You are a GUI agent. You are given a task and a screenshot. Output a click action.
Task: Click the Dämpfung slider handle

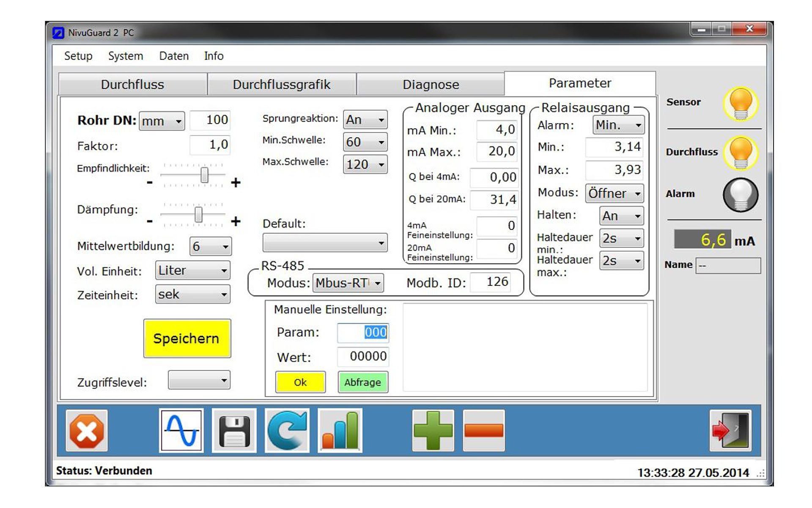(198, 214)
